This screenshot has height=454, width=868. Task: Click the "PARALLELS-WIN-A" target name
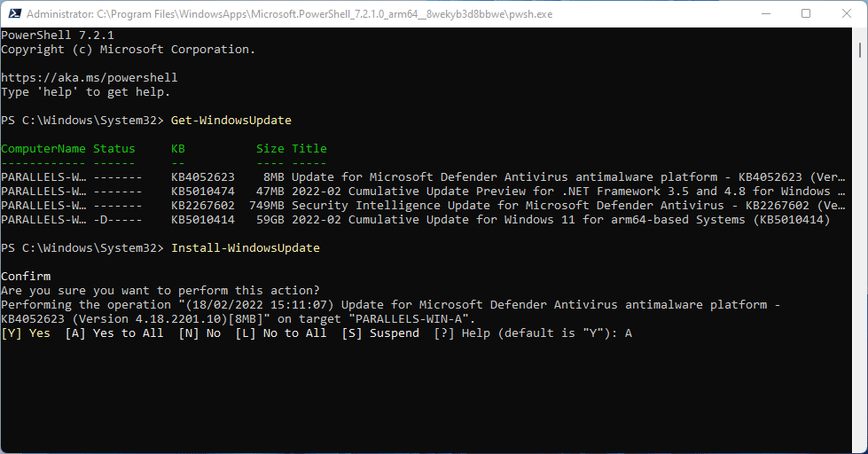(x=412, y=319)
